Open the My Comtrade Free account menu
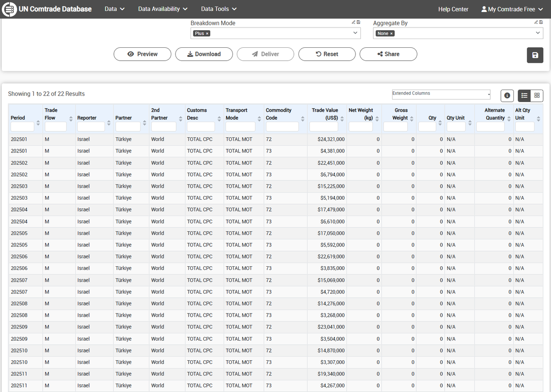551x392 pixels. pos(512,9)
